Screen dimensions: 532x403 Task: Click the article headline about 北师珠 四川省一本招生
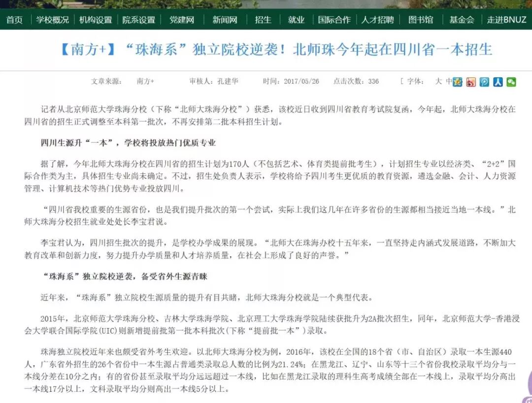[x=275, y=50]
